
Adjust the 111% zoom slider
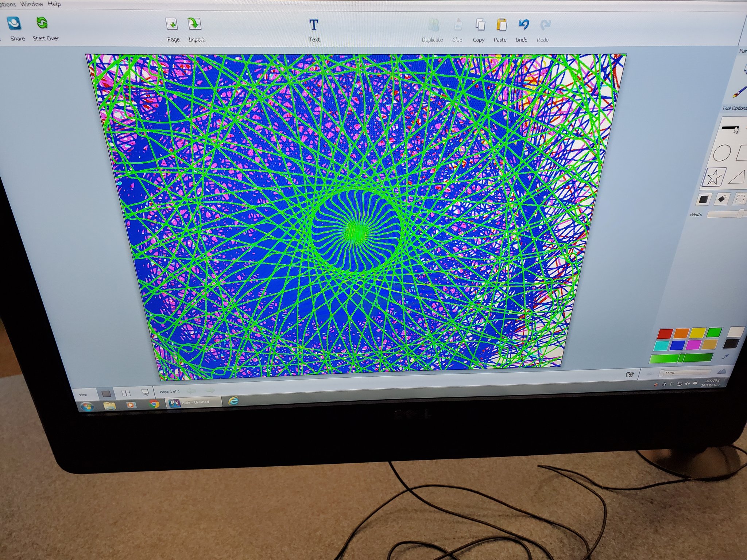(x=685, y=373)
